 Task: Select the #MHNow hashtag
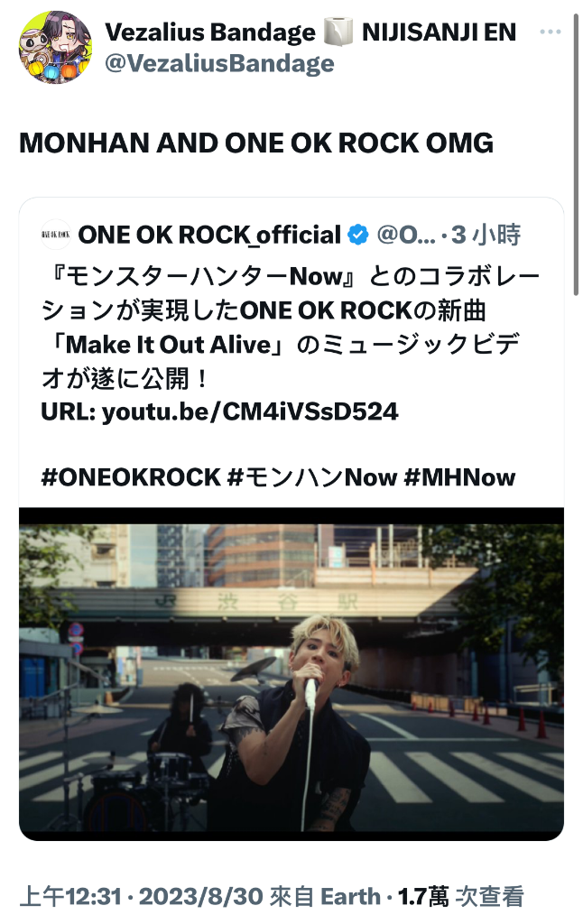click(x=459, y=476)
